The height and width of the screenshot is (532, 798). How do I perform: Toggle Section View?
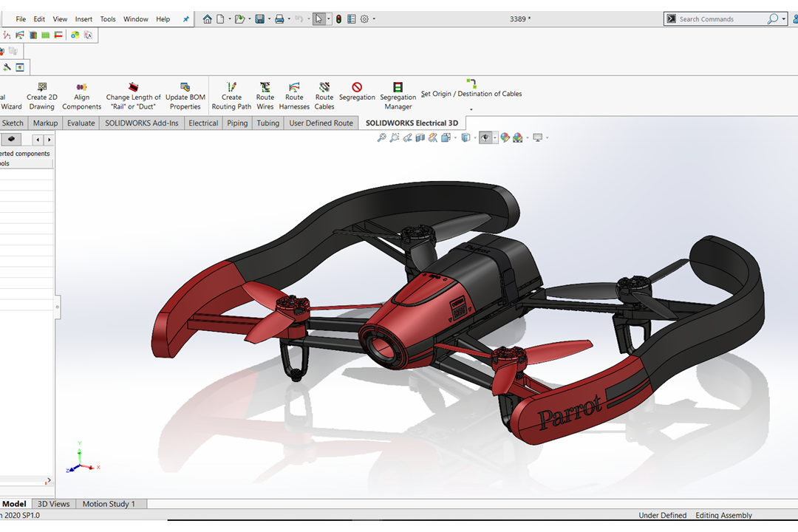(x=420, y=137)
